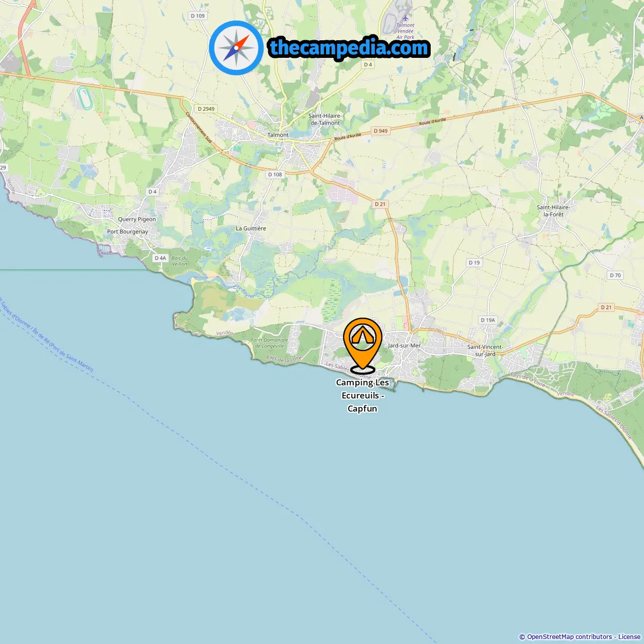644x644 pixels.
Task: Click the D 70 road shield
Action: 615,275
